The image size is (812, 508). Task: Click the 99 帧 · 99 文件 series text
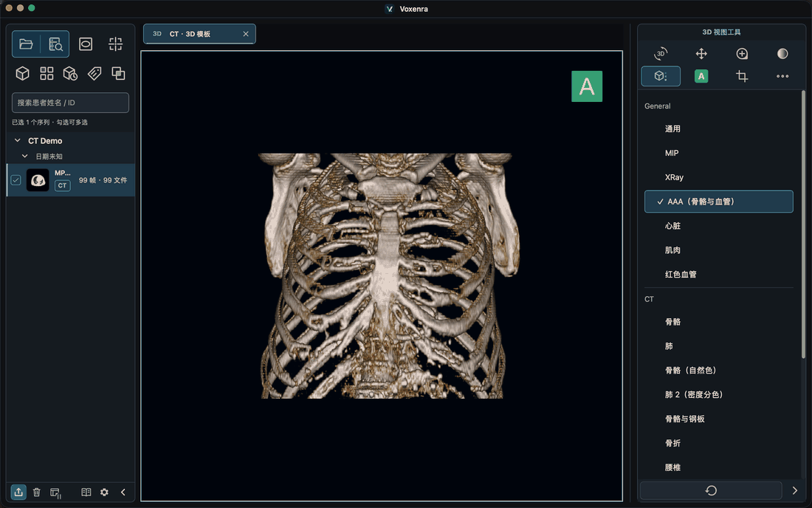103,180
